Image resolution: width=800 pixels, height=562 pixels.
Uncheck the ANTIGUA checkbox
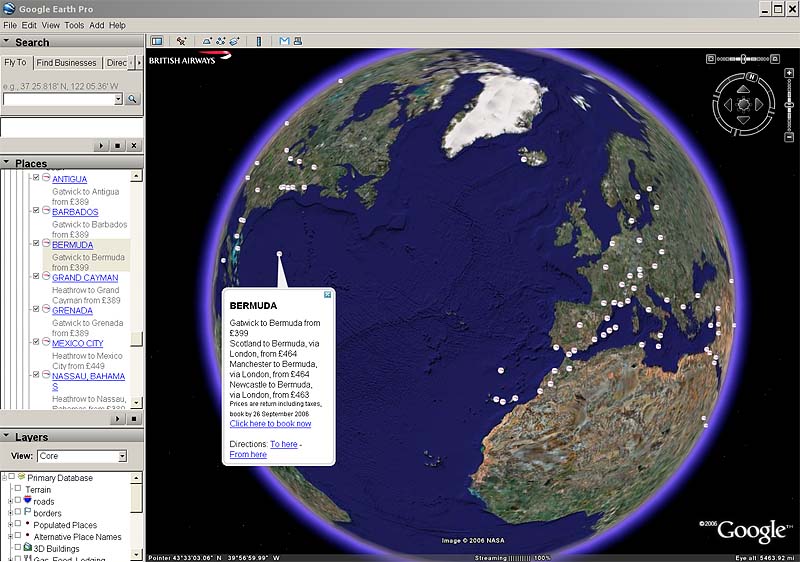(x=36, y=177)
